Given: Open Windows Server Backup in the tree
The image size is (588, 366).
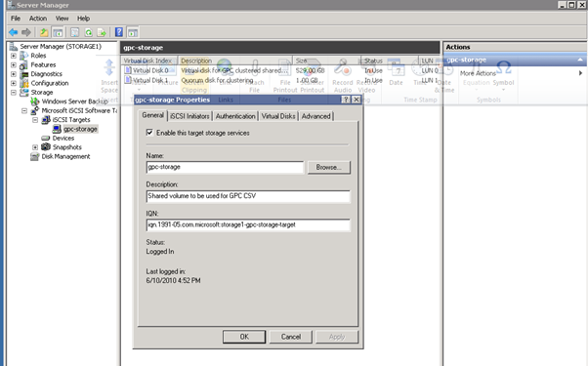Looking at the screenshot, I should click(74, 102).
